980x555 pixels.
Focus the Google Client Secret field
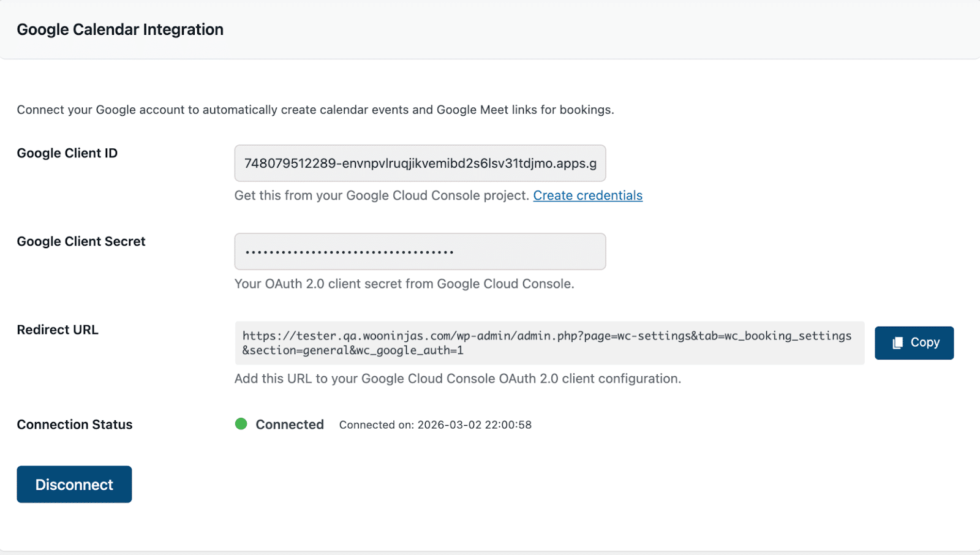pyautogui.click(x=420, y=251)
